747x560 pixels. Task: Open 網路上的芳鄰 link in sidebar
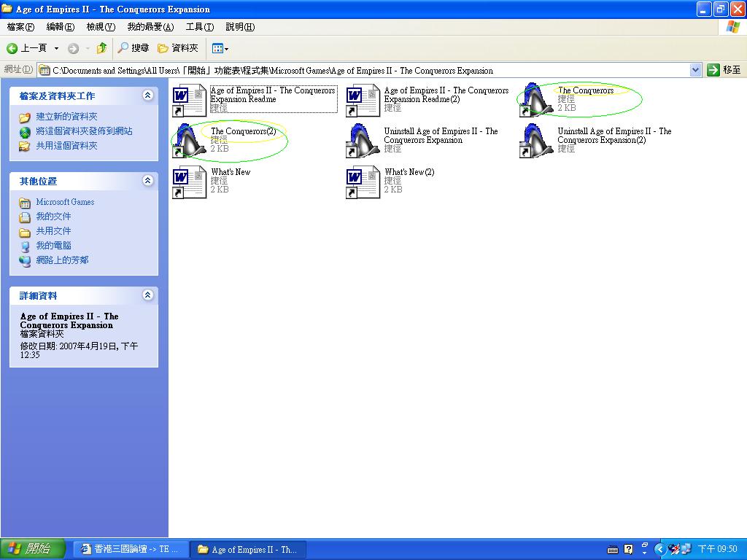(x=63, y=260)
